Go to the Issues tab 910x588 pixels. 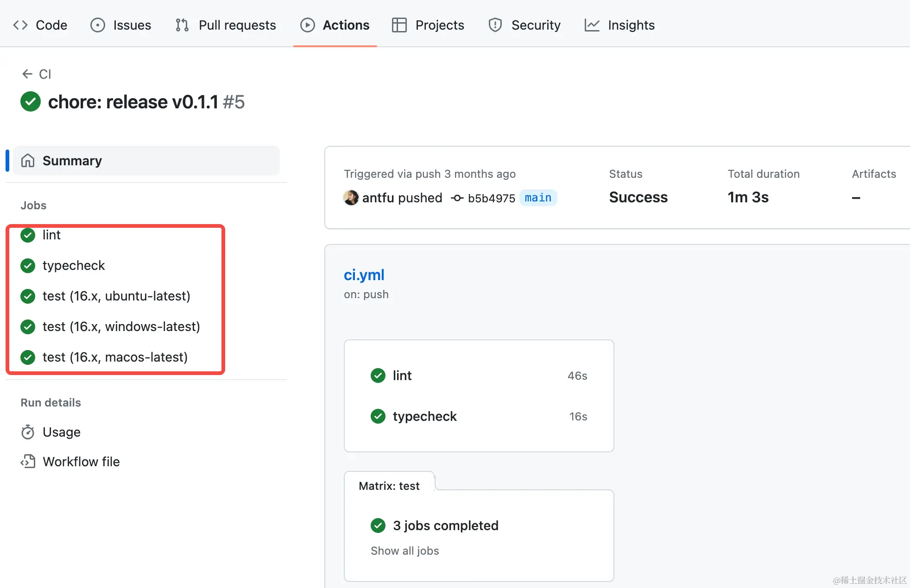coord(120,25)
